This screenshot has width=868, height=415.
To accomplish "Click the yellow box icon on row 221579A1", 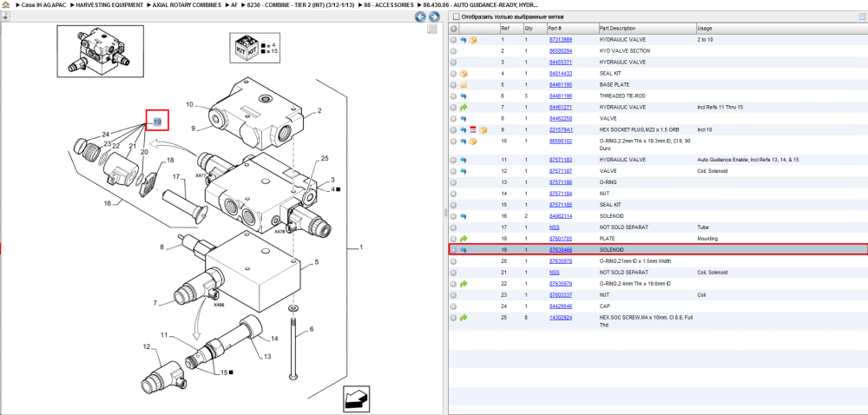I will pyautogui.click(x=483, y=130).
